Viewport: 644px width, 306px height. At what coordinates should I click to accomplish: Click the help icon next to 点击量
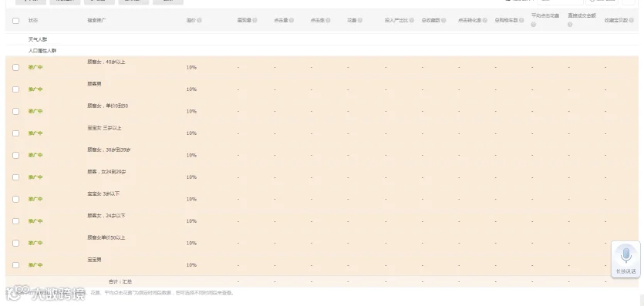292,20
